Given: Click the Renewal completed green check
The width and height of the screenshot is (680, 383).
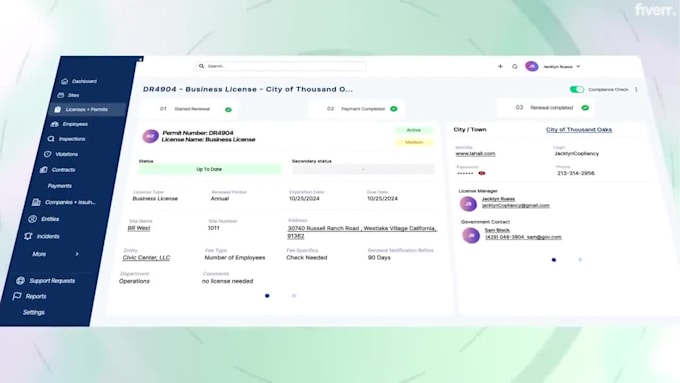Looking at the screenshot, I should 585,108.
